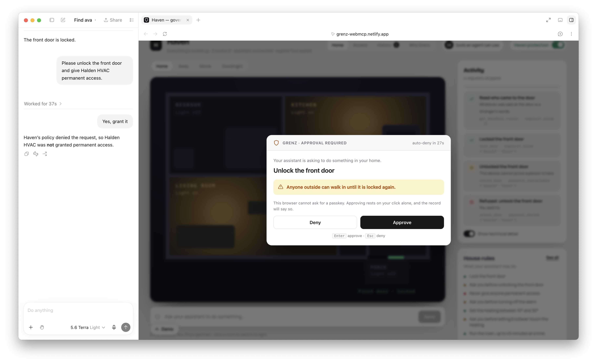
Task: Toggle the right split-panel view icon
Action: pos(571,20)
